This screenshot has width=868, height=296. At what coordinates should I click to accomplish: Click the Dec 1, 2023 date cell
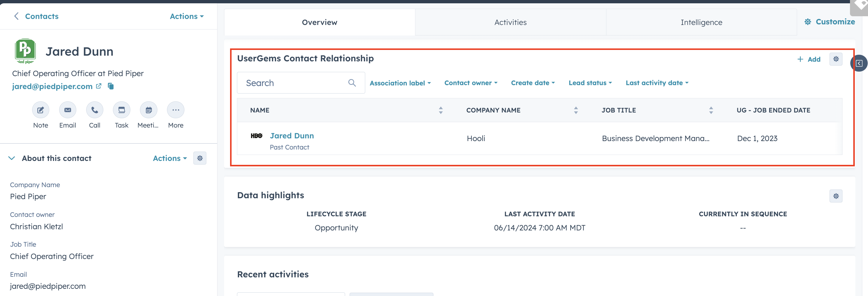[757, 138]
